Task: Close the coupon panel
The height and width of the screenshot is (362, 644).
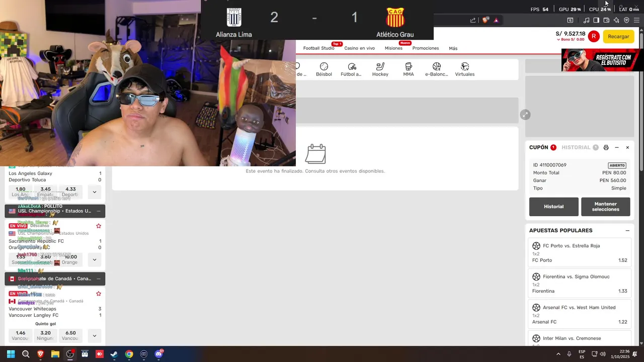Action: 627,147
